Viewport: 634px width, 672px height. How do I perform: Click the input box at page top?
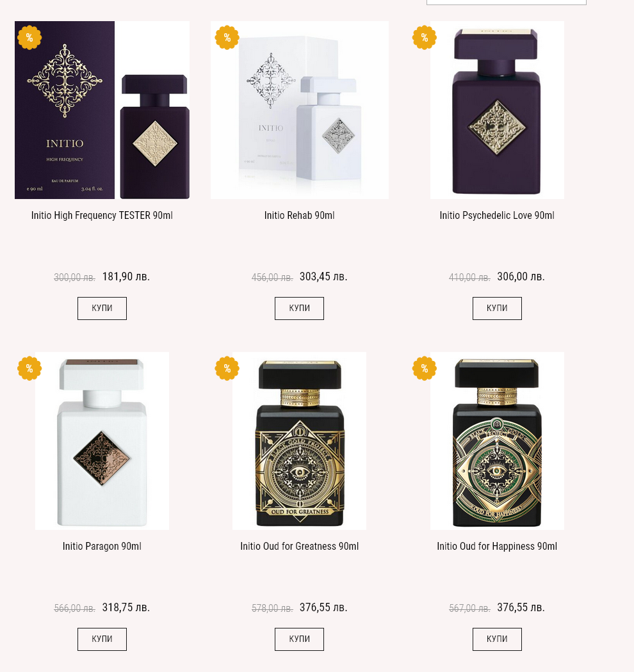[506, 2]
